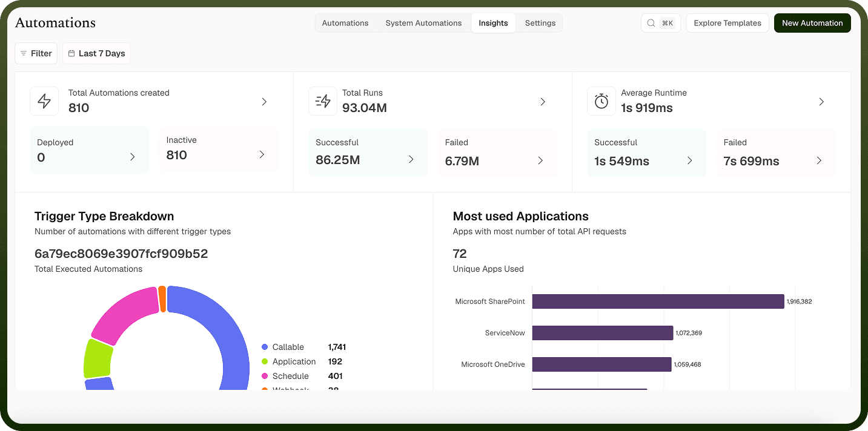
Task: Click the Automations page title
Action: 55,23
